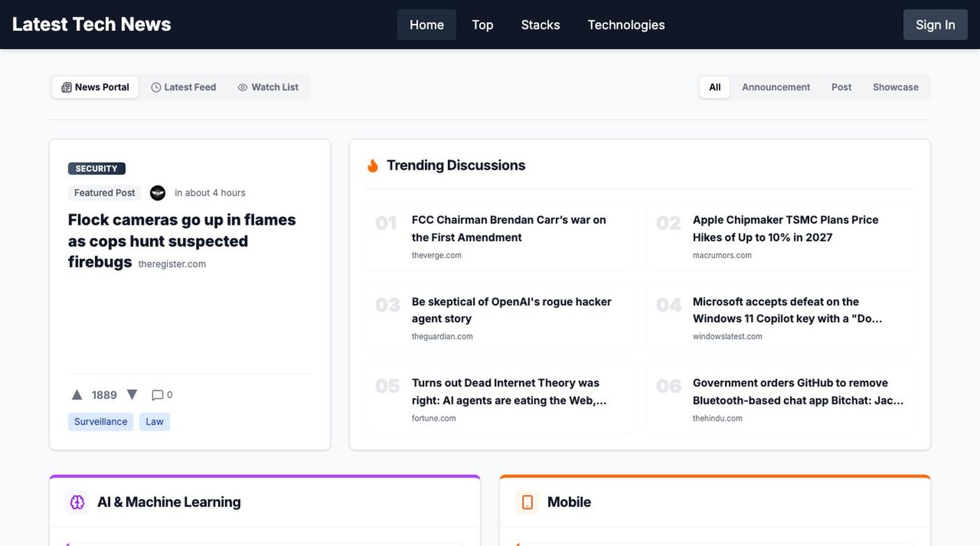The width and height of the screenshot is (980, 546).
Task: Click the SECURITY category badge
Action: tap(97, 169)
